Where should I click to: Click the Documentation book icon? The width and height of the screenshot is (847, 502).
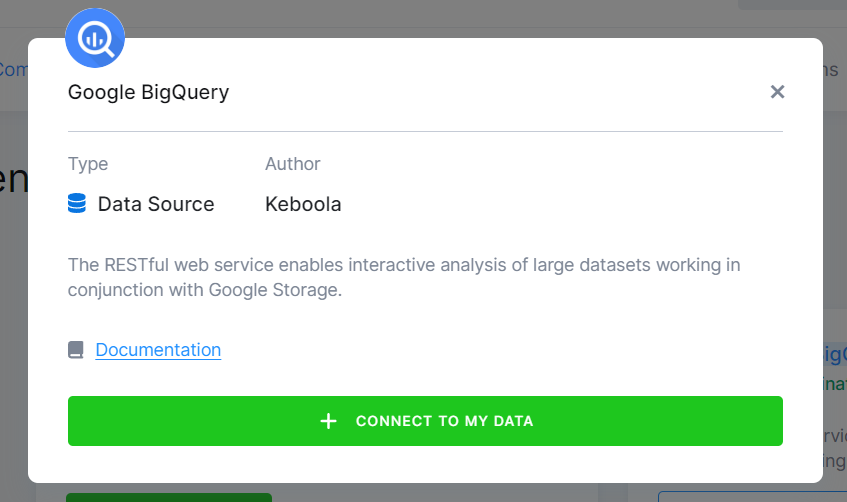point(76,350)
